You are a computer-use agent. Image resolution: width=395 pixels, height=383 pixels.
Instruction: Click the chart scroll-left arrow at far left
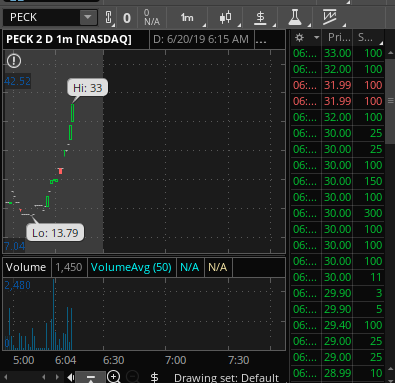pyautogui.click(x=6, y=377)
